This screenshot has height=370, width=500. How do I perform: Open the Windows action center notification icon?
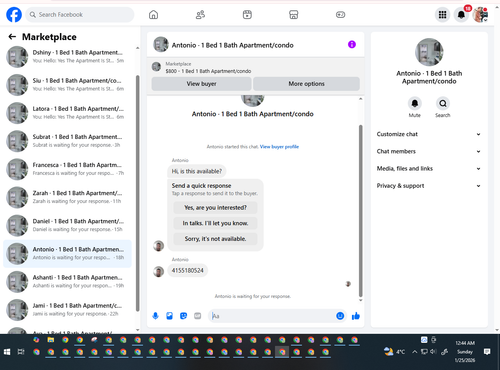click(x=487, y=352)
